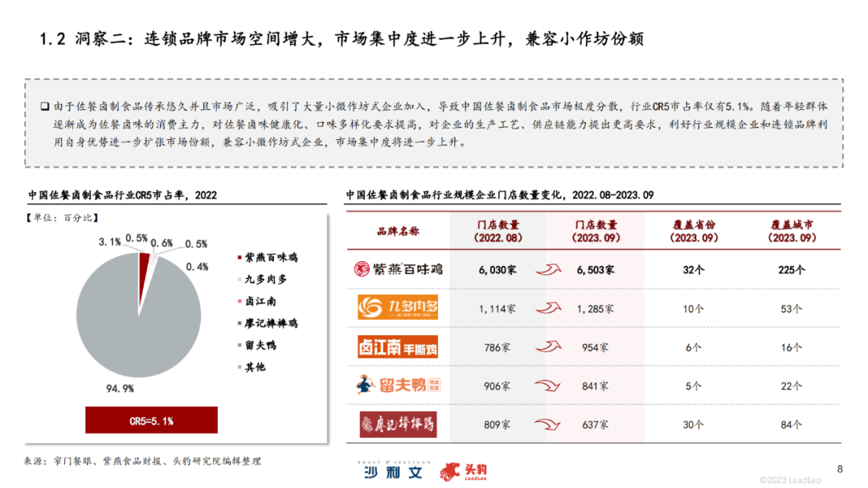Click the 门店数量 (2022.08) column header
Screen dimensions: 868x488
pyautogui.click(x=497, y=231)
